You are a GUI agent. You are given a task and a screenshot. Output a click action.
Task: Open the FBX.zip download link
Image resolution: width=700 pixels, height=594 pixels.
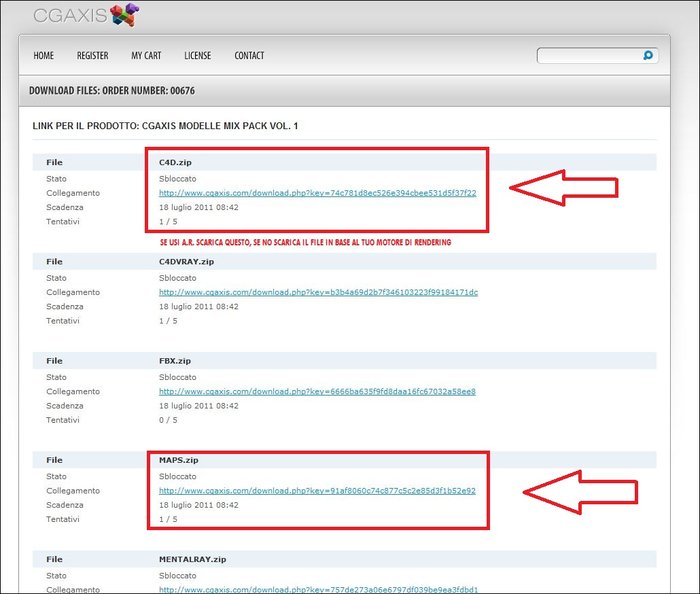coord(317,391)
